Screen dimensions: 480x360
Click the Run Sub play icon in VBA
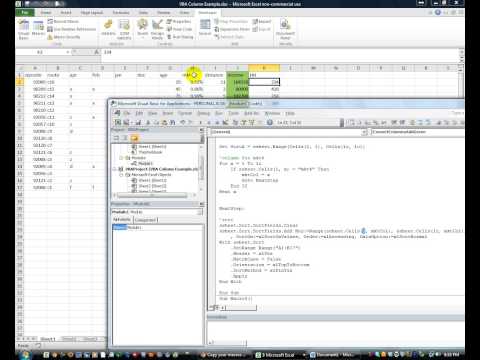point(200,123)
